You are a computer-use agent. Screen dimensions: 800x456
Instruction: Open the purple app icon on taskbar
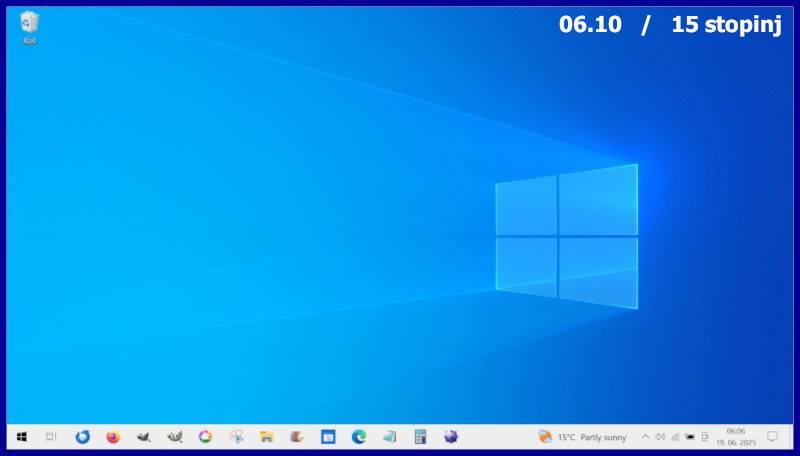[451, 437]
